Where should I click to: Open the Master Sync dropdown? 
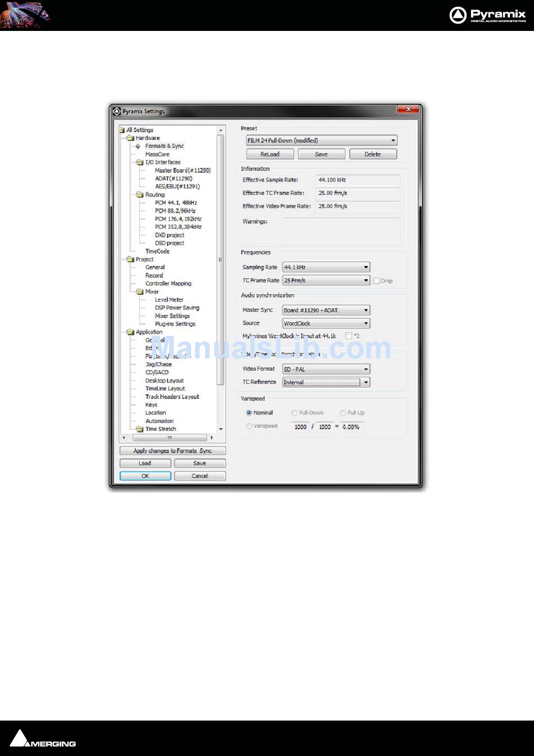pyautogui.click(x=326, y=310)
